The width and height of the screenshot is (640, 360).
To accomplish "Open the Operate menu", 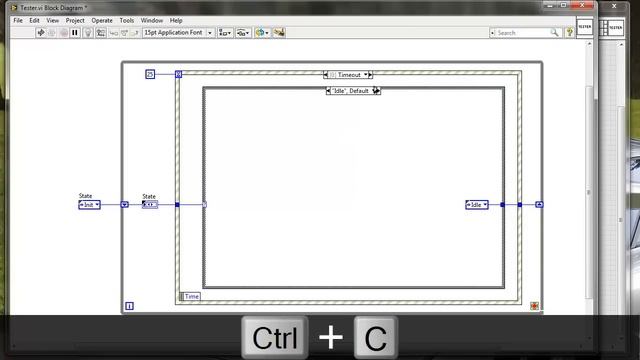I will (x=102, y=20).
